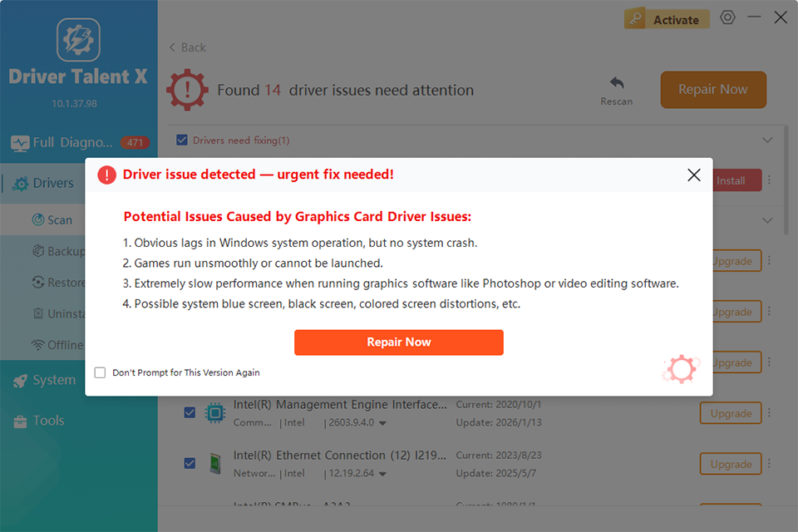This screenshot has height=532, width=798.
Task: Upgrade the Intel Management Engine Interface driver
Action: coord(731,413)
